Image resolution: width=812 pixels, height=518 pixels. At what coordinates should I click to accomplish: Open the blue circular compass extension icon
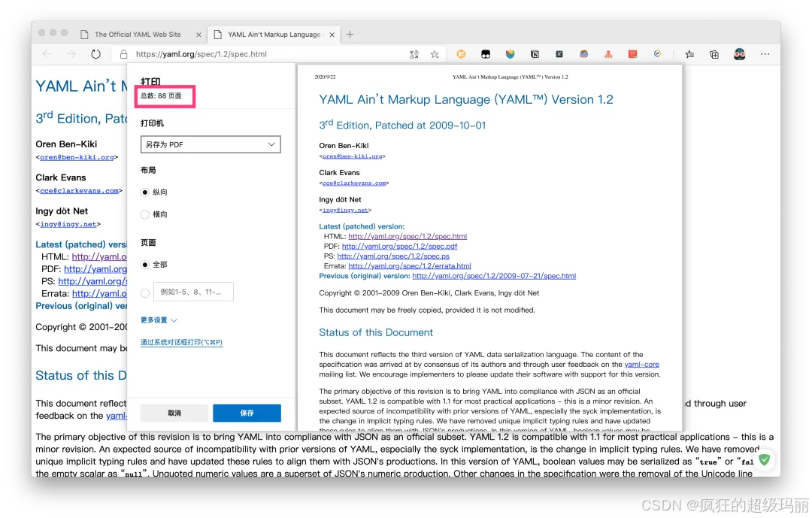tap(657, 54)
